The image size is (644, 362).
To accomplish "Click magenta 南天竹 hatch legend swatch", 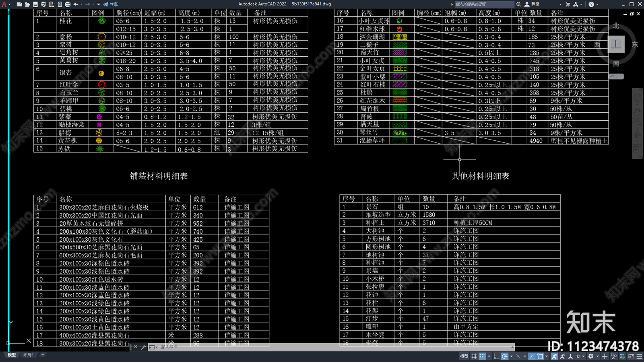I will (399, 52).
